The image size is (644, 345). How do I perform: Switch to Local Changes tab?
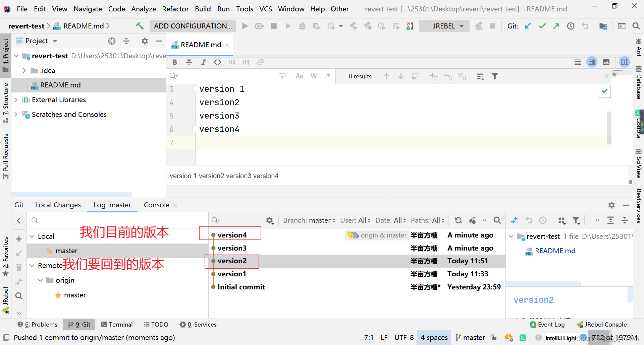58,205
